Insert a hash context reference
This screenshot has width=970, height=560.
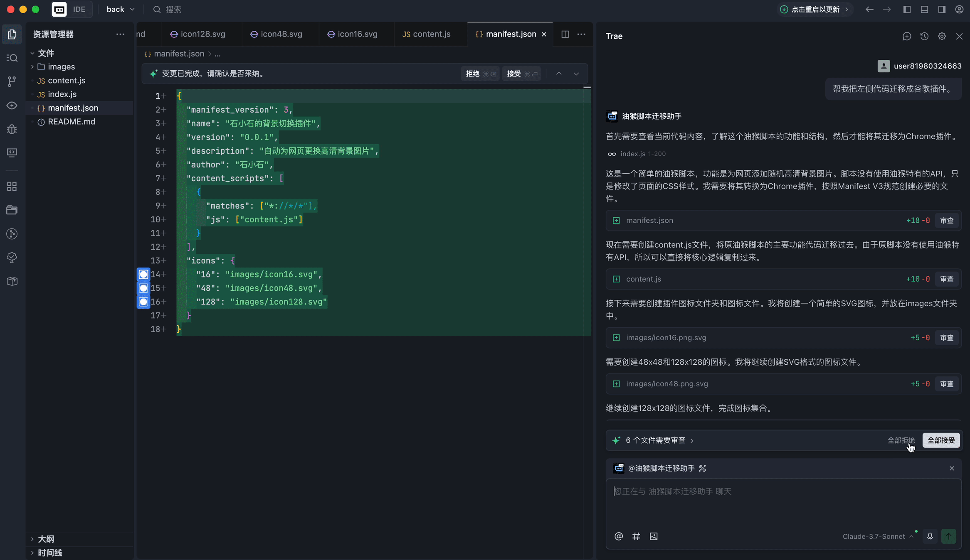[636, 536]
